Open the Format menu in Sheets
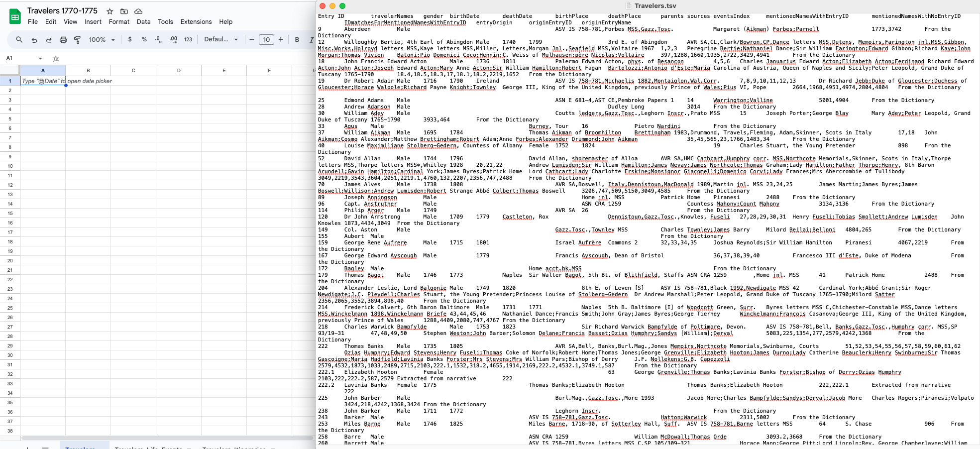The height and width of the screenshot is (449, 980). click(x=119, y=22)
